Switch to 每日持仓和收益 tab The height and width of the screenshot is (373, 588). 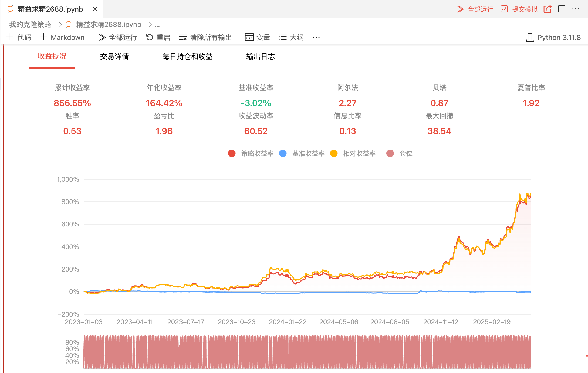[187, 56]
